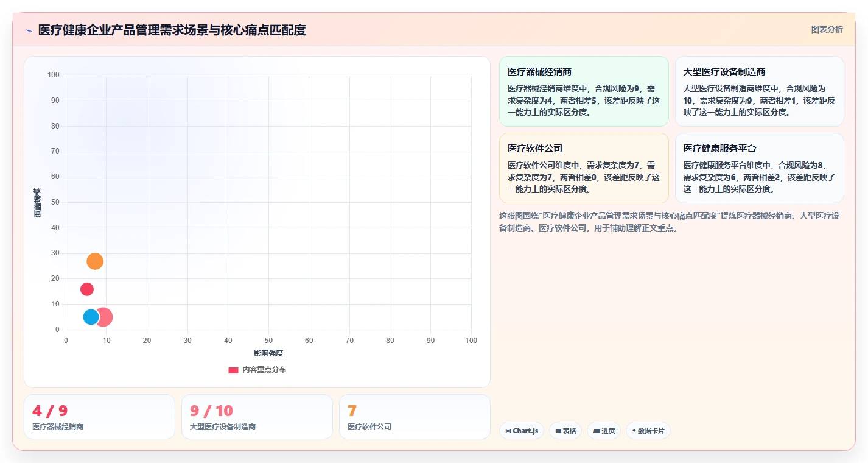Click the 4 / 9 stat value
The height and width of the screenshot is (463, 868).
pyautogui.click(x=50, y=411)
